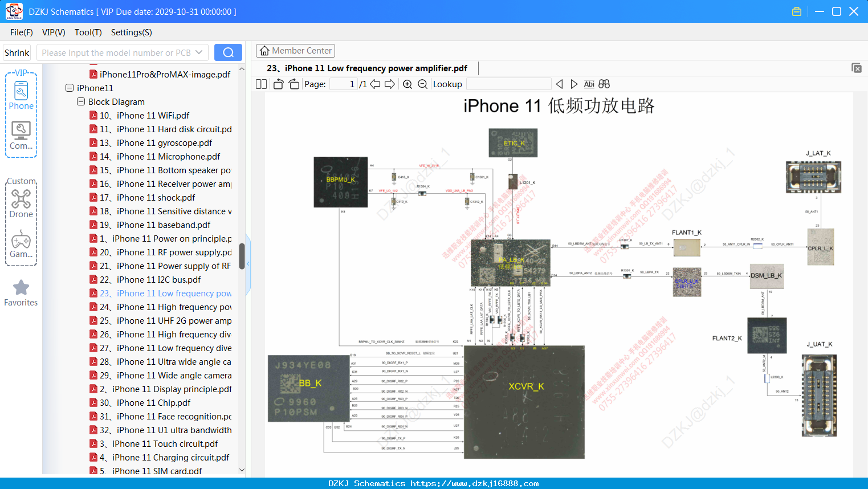Go to the previous page arrow
This screenshot has height=489, width=868.
click(x=375, y=84)
